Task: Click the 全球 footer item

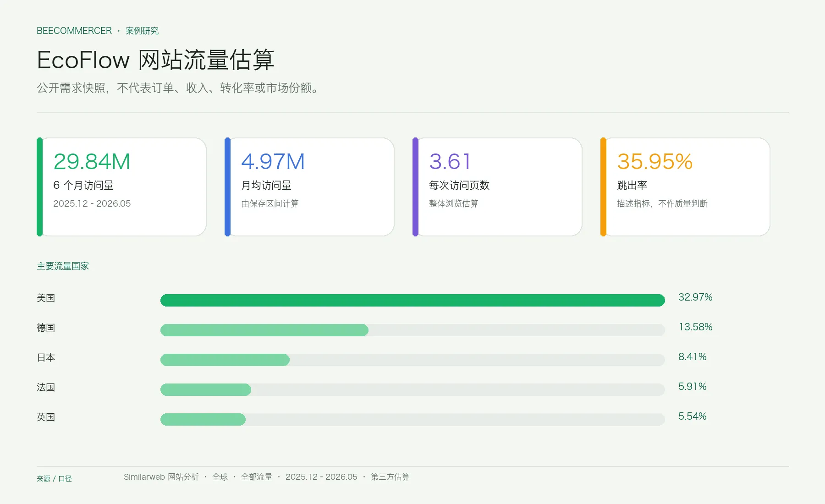Action: point(220,477)
